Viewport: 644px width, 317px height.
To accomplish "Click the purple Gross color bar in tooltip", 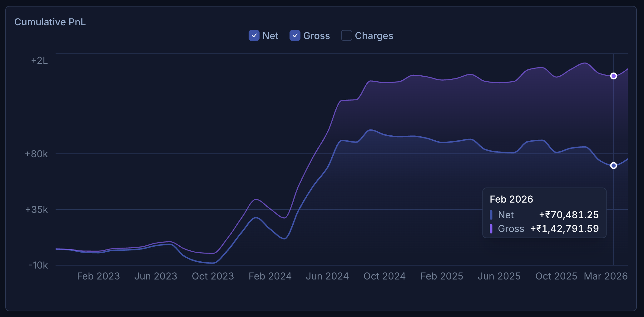I will click(491, 229).
